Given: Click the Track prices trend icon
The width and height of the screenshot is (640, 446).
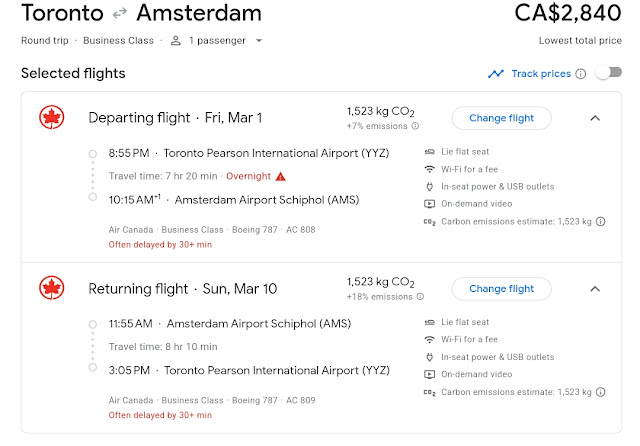Looking at the screenshot, I should click(x=496, y=74).
